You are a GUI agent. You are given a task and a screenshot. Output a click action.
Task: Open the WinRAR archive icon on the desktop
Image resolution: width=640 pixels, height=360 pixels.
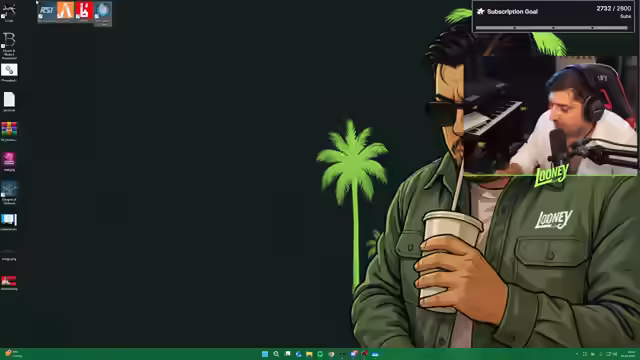(x=9, y=131)
